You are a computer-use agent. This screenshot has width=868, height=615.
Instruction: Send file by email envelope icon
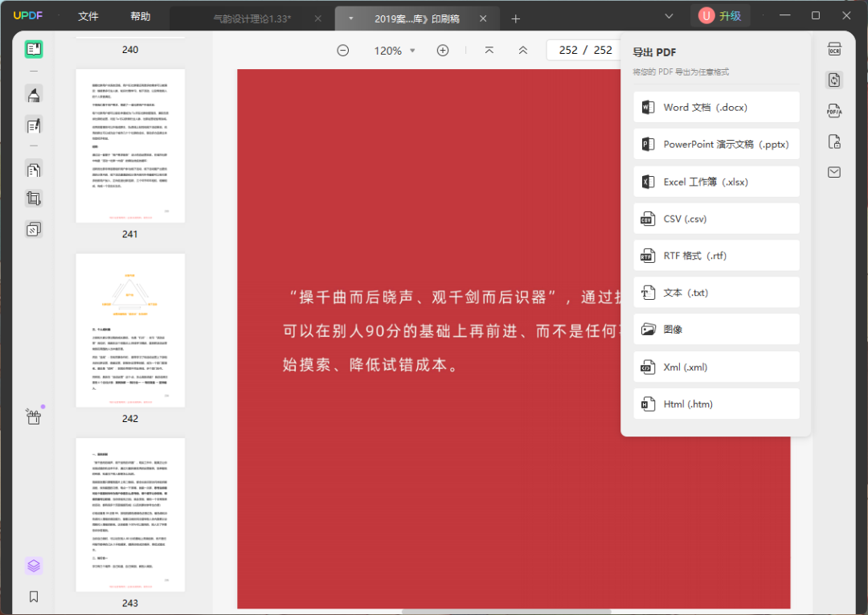point(834,172)
